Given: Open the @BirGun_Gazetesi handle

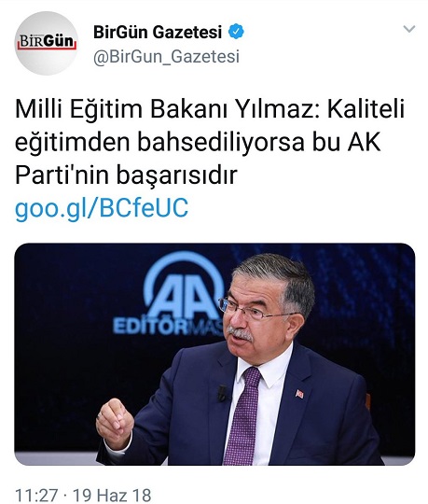Looking at the screenshot, I should [x=166, y=57].
